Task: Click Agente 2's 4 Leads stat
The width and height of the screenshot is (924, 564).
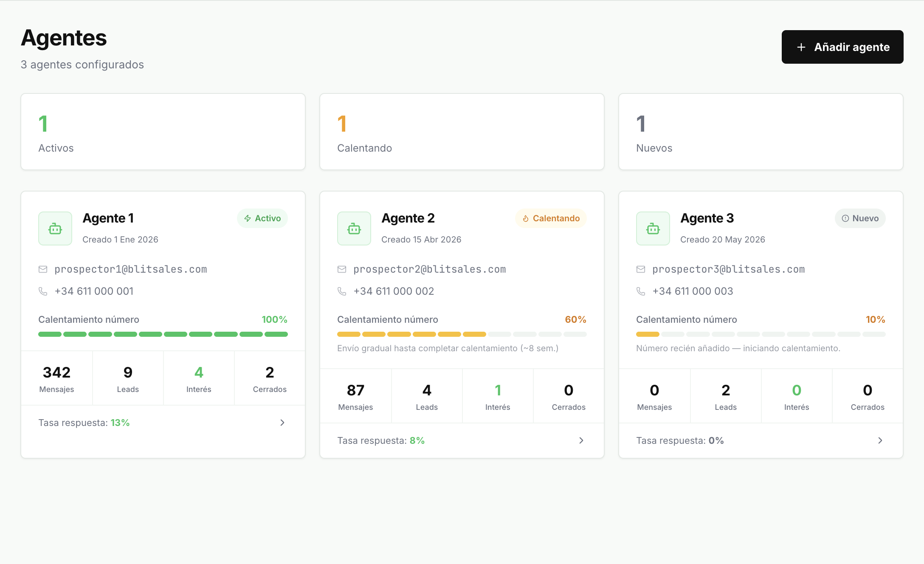Action: click(x=427, y=396)
